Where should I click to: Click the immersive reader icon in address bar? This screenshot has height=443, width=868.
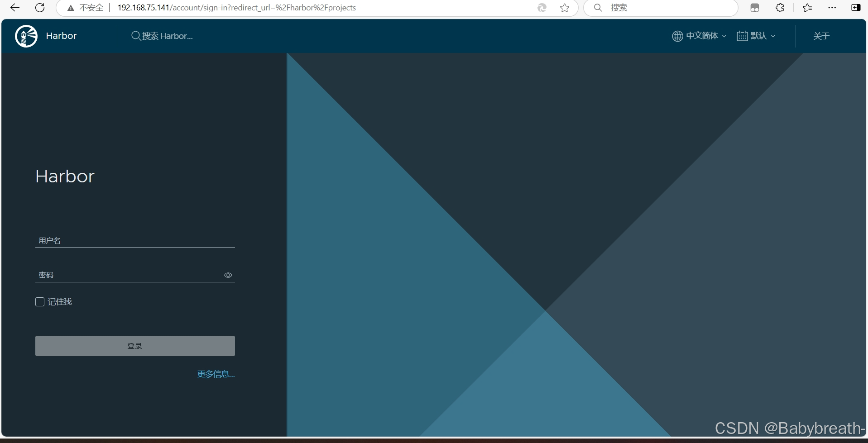[542, 8]
